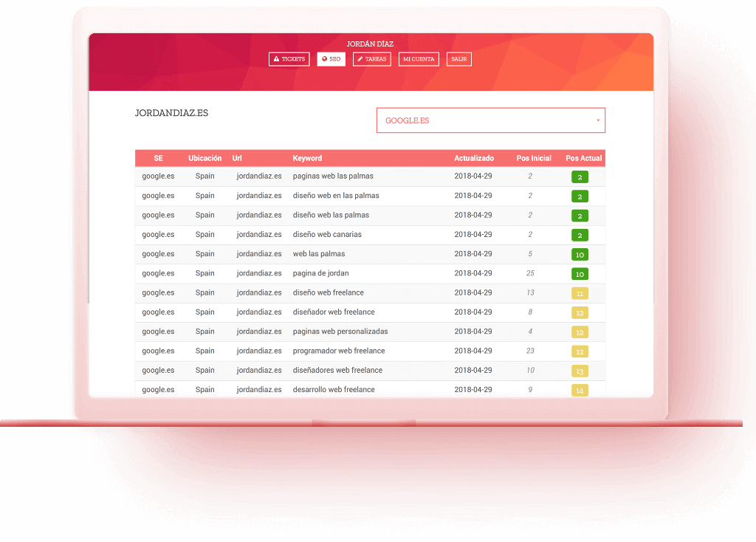
Task: Click the JORDÁN DÍAZ header title
Action: pyautogui.click(x=370, y=44)
